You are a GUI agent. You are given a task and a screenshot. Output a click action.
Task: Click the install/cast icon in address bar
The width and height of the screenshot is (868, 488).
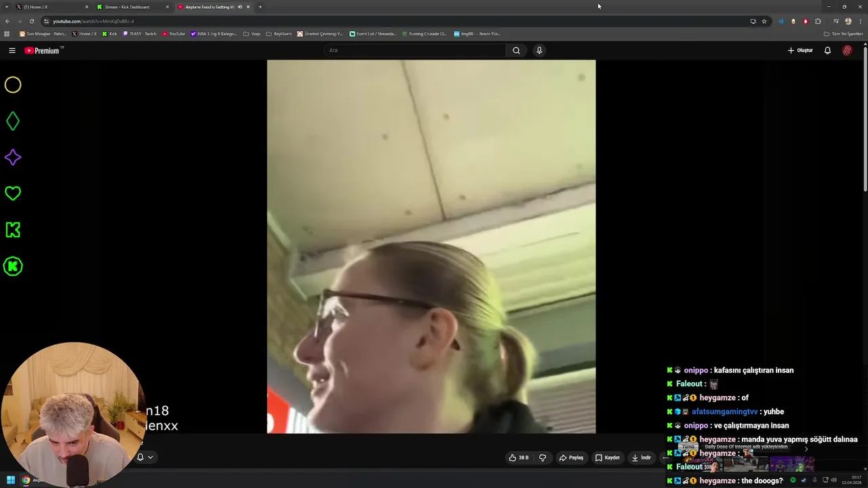click(753, 21)
